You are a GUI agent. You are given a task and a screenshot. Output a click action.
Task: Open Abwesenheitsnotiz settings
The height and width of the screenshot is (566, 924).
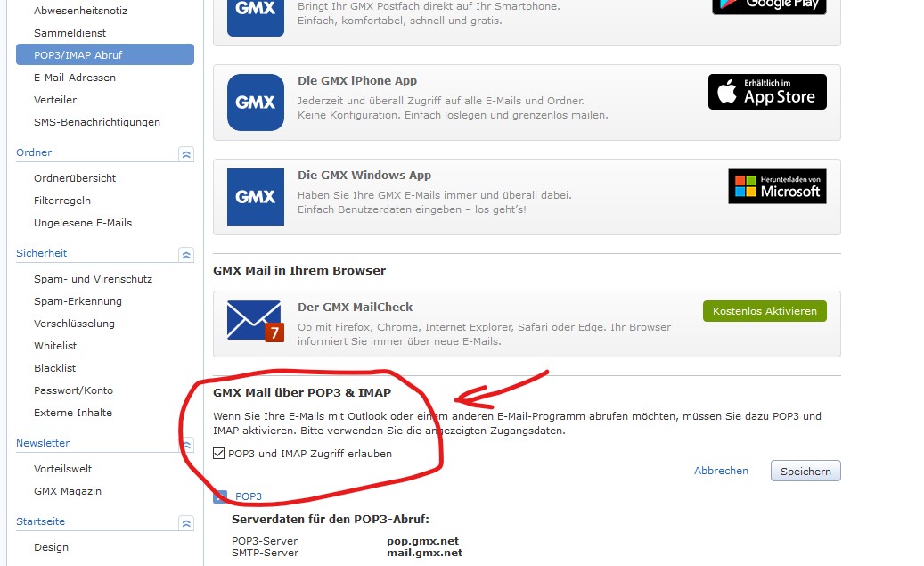pyautogui.click(x=81, y=11)
